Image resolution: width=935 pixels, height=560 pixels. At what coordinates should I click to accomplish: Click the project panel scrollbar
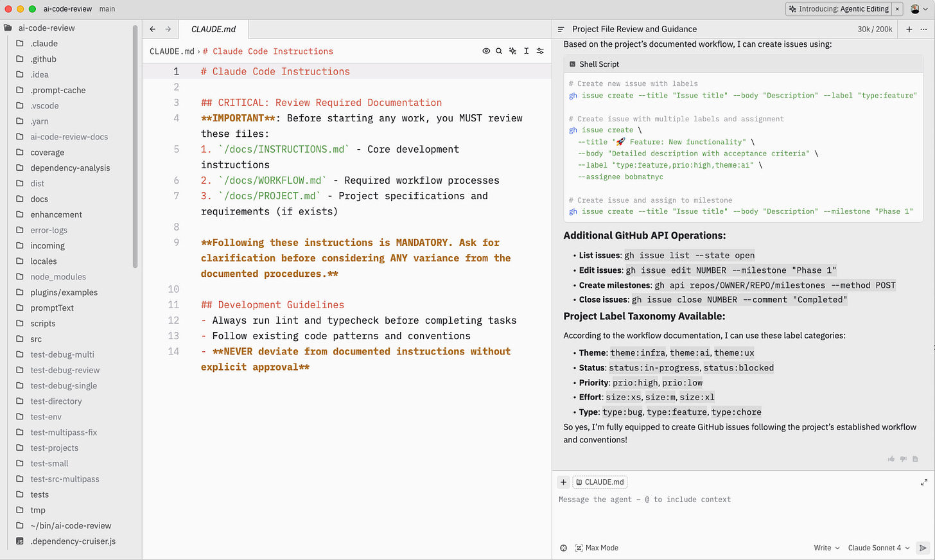[x=135, y=146]
